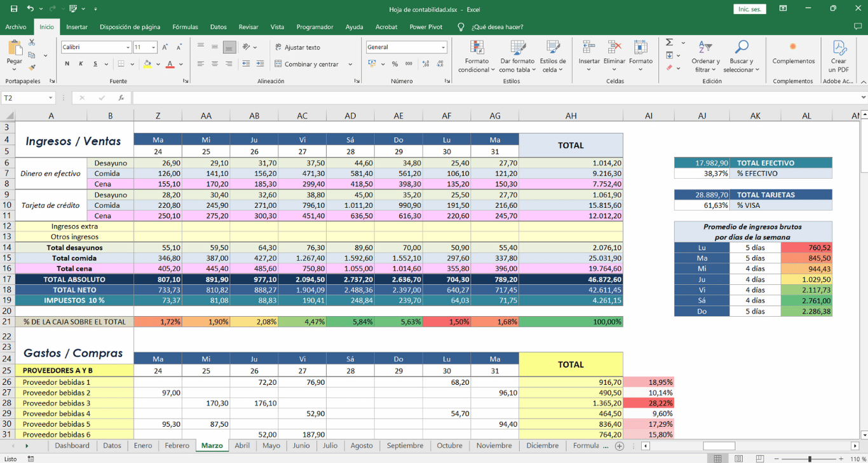Viewport: 868px width, 463px height.
Task: Open the Fórmulas ribbon tab
Action: pos(185,27)
